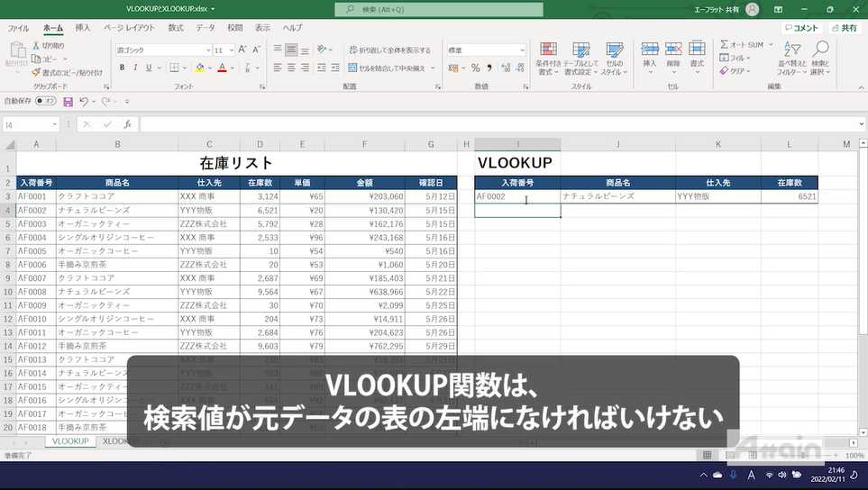Toggle center horizontal alignment
This screenshot has height=490, width=868.
(x=292, y=68)
